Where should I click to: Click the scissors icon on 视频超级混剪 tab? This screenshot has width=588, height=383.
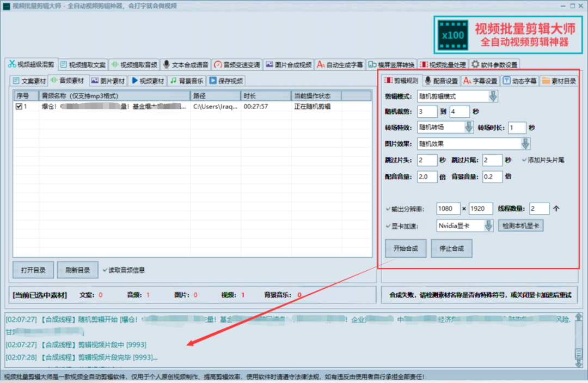pyautogui.click(x=11, y=64)
